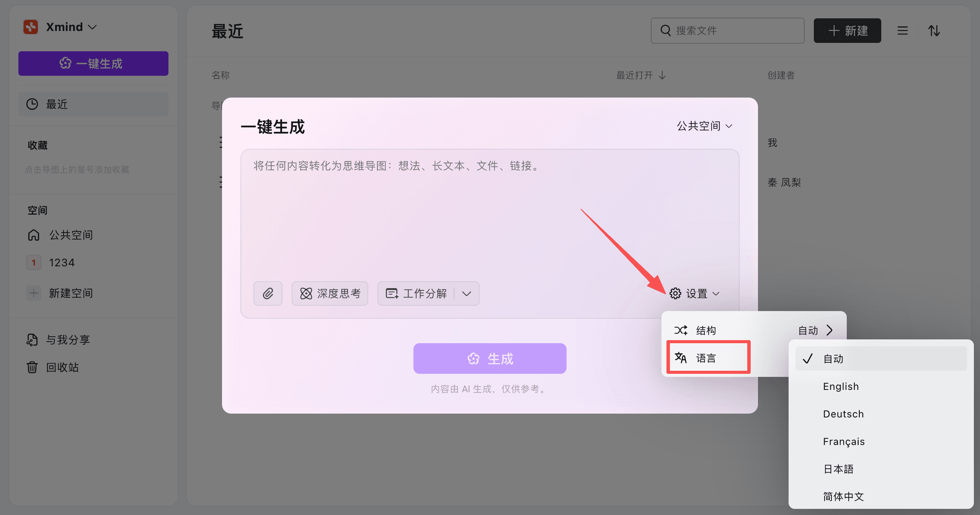Open the 公共空间 destination dropdown in dialog
The width and height of the screenshot is (980, 515).
tap(704, 126)
